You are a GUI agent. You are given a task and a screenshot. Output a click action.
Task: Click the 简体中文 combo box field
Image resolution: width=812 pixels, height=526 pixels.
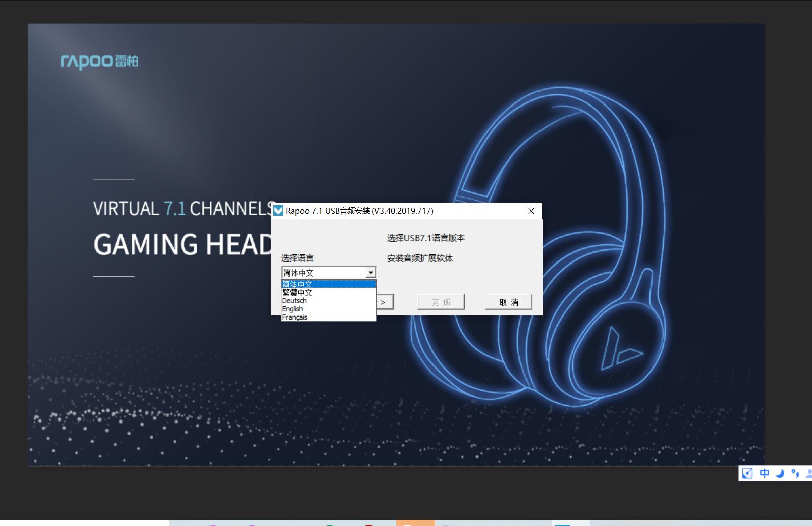(x=323, y=273)
